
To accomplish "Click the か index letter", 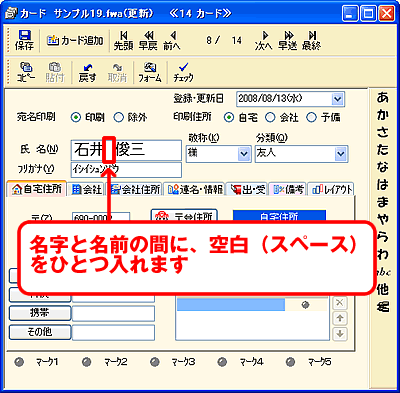I will [x=383, y=115].
